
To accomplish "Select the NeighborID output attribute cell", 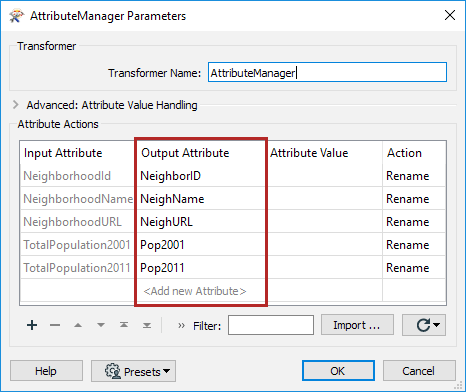I will coord(201,176).
